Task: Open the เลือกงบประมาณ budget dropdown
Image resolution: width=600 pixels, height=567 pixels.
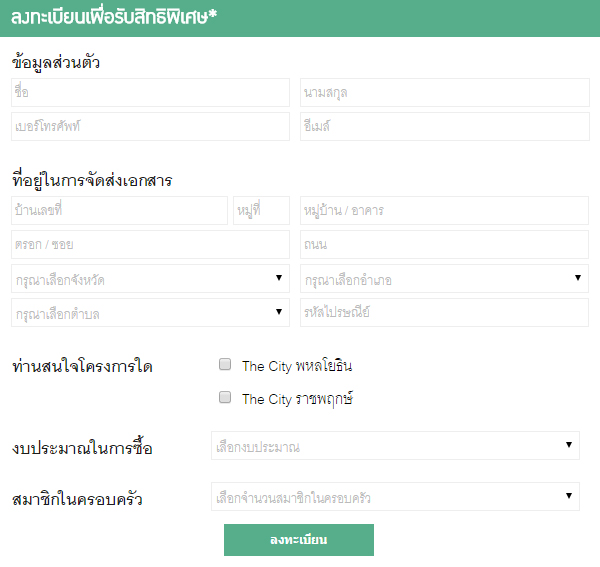Action: [395, 446]
